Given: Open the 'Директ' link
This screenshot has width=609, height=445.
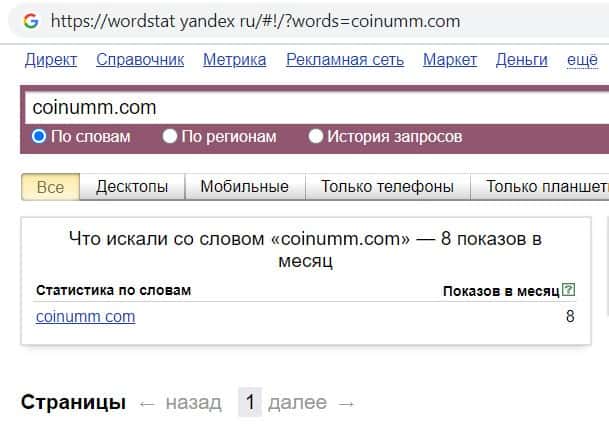Looking at the screenshot, I should click(x=51, y=60).
